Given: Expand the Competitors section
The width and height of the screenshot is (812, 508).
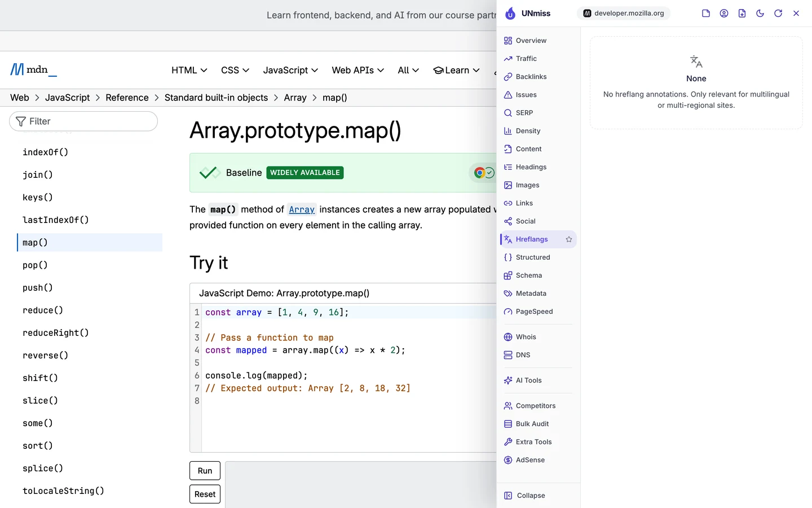Looking at the screenshot, I should pos(538,406).
